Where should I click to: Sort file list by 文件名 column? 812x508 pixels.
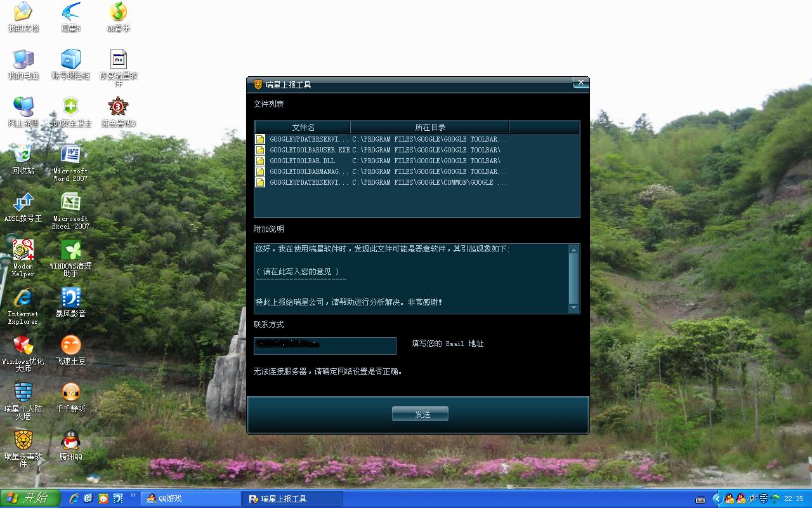point(303,128)
